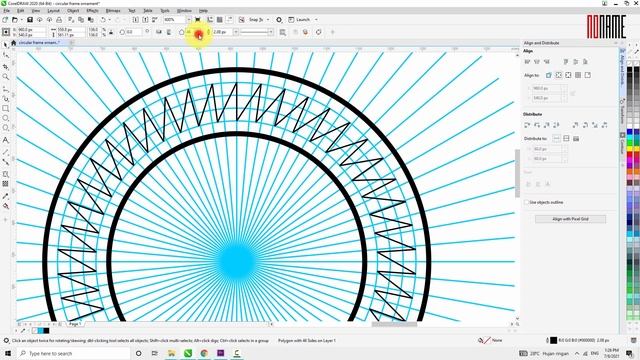This screenshot has width=640, height=360.
Task: Select the Page 1 tab
Action: point(75,324)
